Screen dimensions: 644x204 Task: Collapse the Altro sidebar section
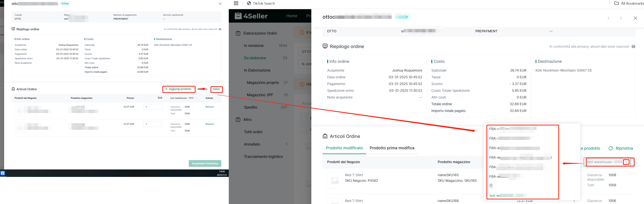click(247, 119)
